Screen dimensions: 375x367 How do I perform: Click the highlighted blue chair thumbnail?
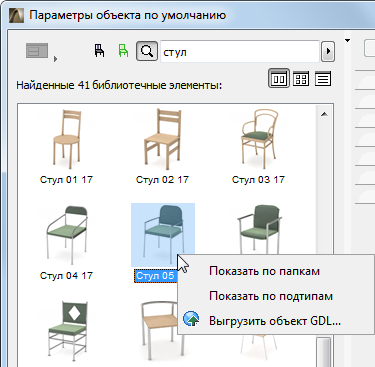pos(163,235)
